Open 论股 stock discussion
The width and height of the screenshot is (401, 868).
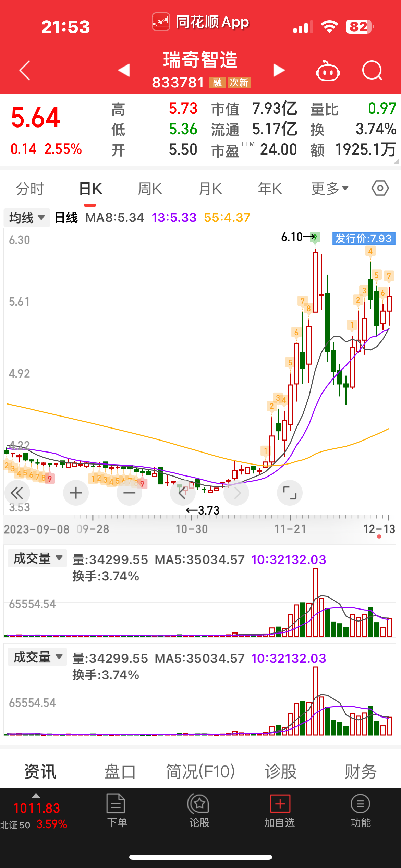tap(199, 810)
